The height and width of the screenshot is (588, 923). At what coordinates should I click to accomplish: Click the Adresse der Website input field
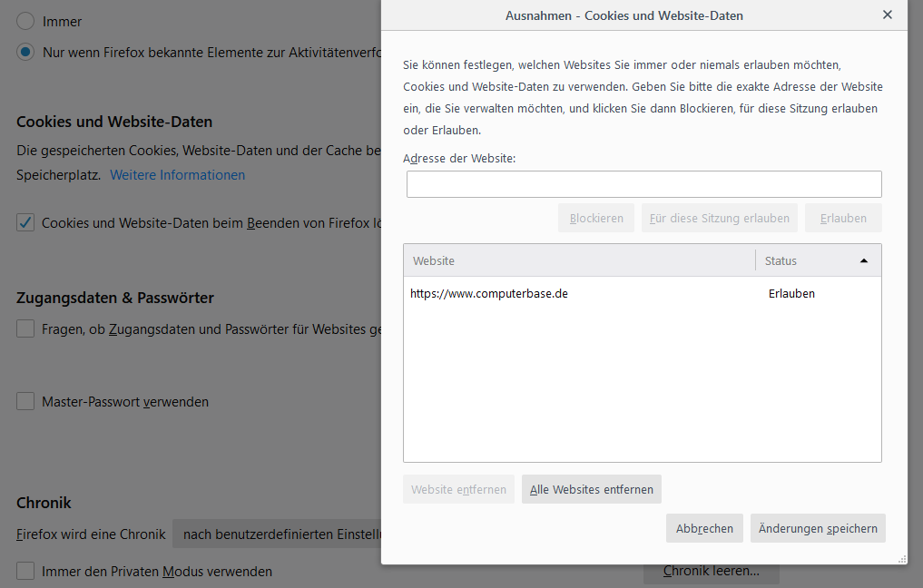point(644,184)
